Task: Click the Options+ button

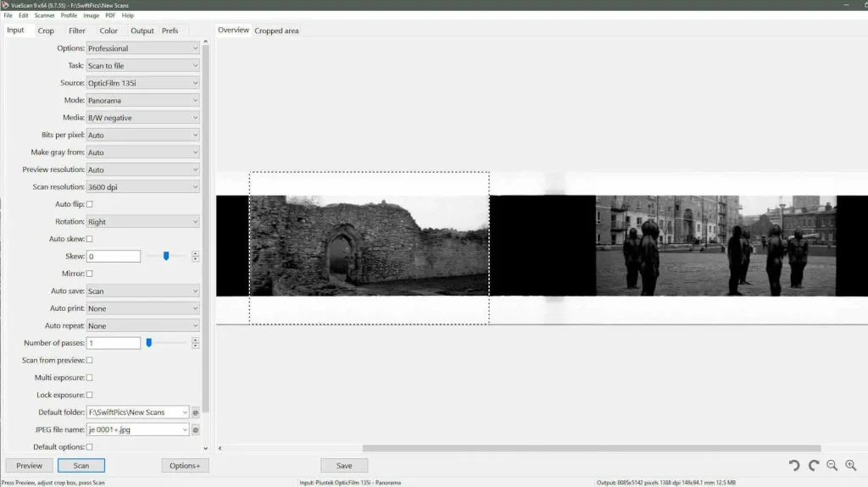Action: point(185,466)
